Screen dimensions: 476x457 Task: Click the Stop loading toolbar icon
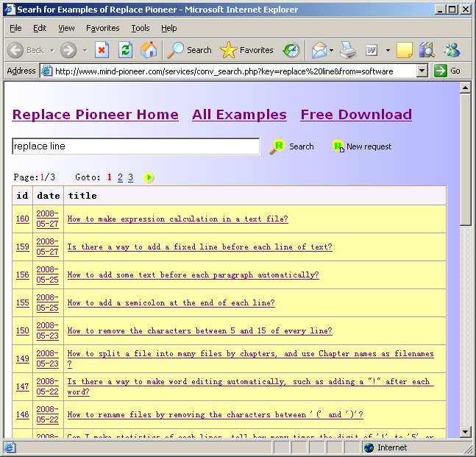[x=102, y=50]
